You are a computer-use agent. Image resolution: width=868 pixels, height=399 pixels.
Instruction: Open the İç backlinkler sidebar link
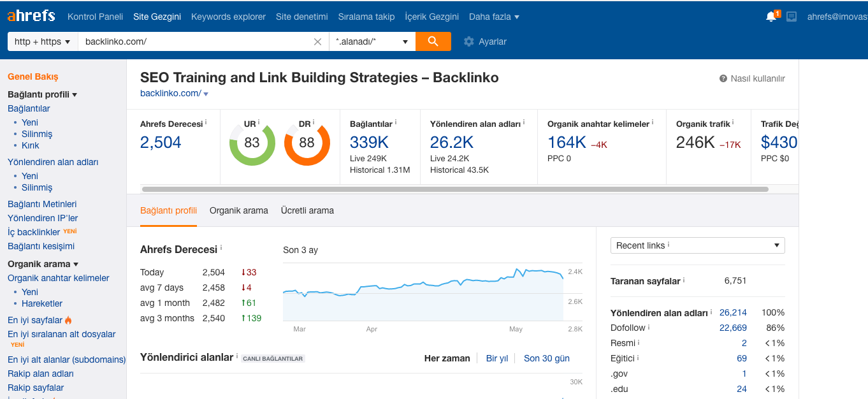(34, 232)
